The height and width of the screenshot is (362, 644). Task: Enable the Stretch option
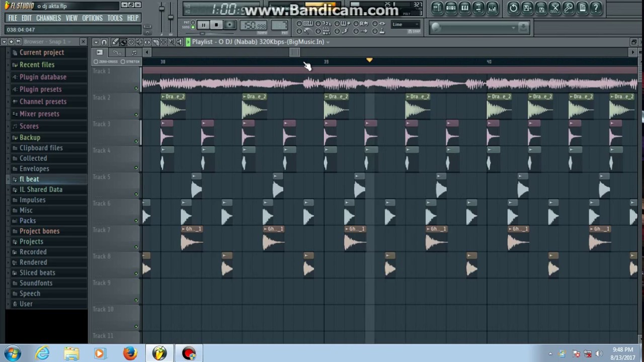pyautogui.click(x=131, y=61)
